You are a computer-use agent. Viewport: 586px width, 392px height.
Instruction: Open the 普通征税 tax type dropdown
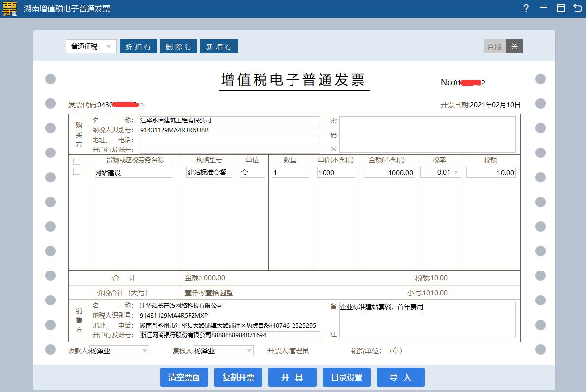(x=91, y=46)
